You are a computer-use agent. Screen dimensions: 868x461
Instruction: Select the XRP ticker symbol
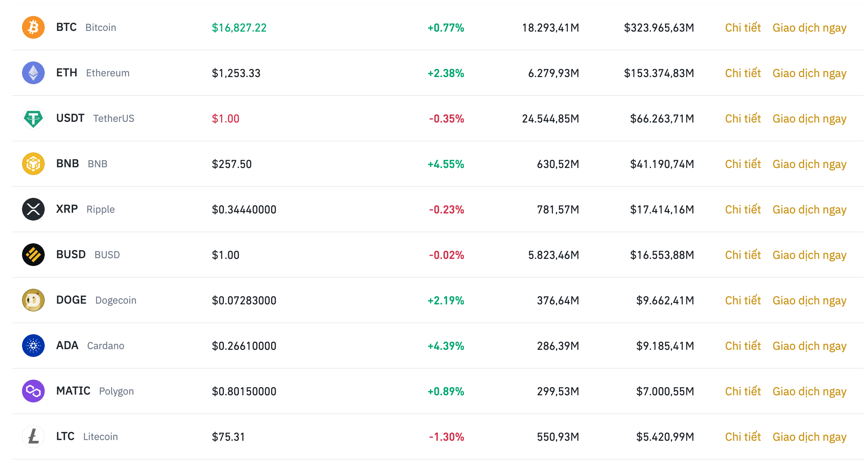[67, 209]
